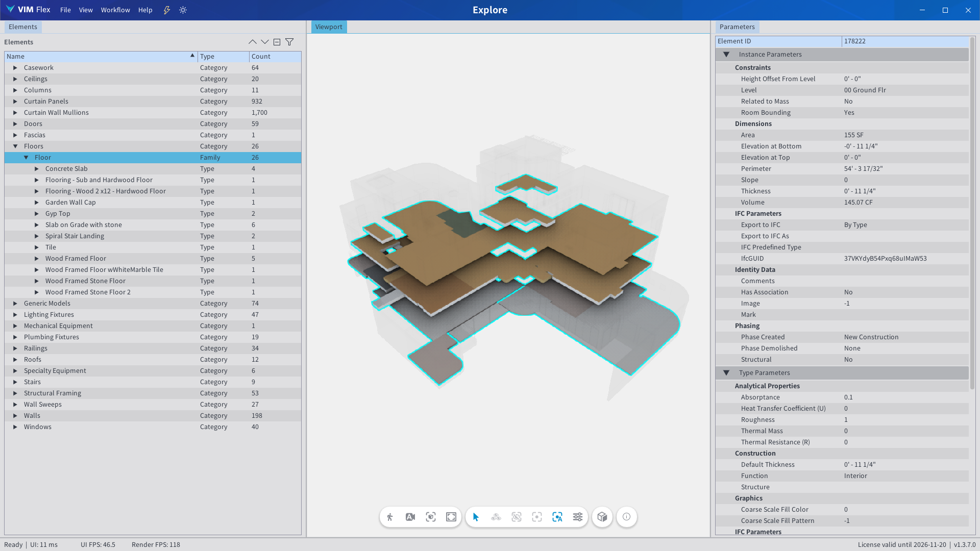Click the fullscreen frame icon
Screen dimensions: 980x551
click(x=451, y=517)
